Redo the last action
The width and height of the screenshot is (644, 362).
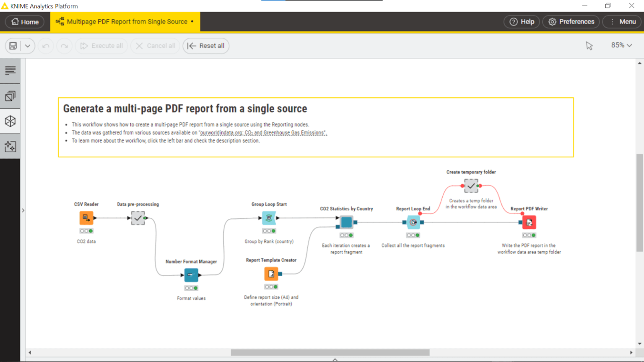click(64, 46)
